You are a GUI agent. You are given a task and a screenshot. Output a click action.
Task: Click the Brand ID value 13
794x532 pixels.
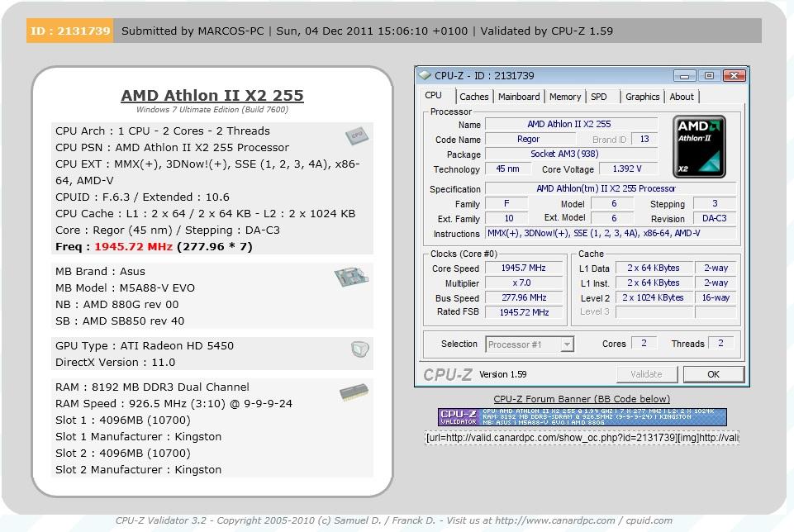644,139
